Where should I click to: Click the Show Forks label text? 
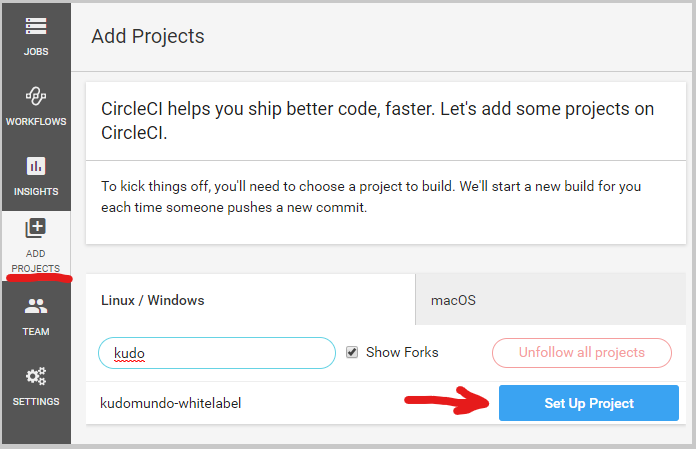(x=402, y=352)
